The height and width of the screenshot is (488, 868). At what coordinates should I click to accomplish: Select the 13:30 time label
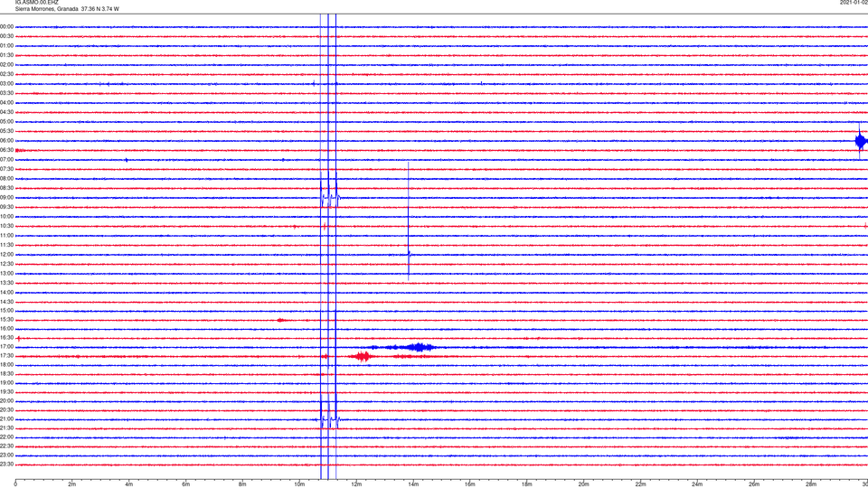(6, 283)
